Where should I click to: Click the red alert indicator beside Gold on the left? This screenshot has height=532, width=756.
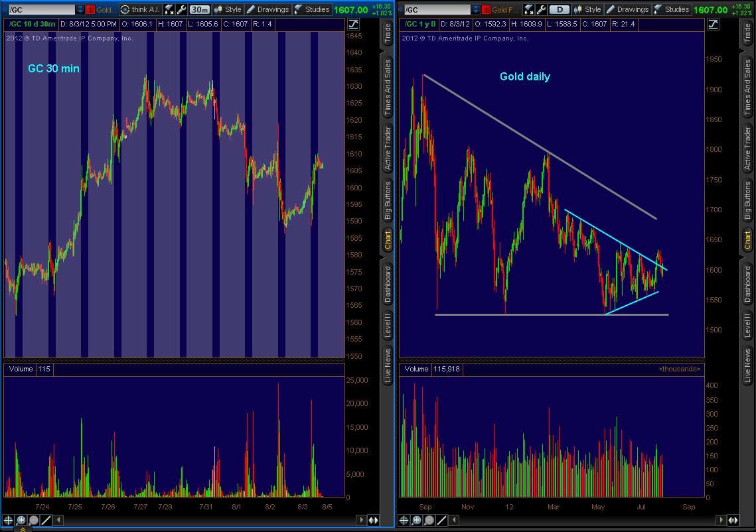(91, 9)
